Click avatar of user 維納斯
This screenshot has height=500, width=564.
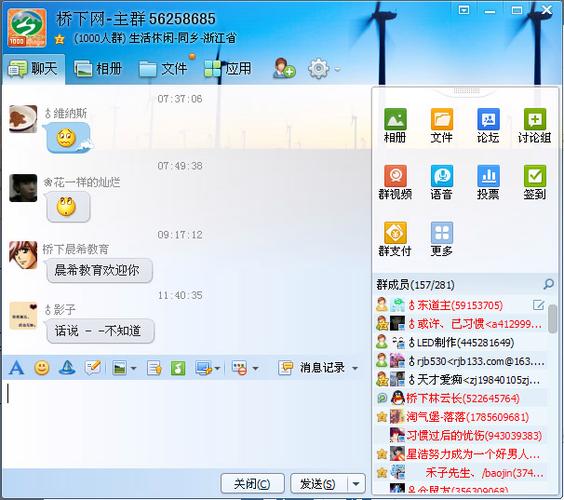coord(23,119)
